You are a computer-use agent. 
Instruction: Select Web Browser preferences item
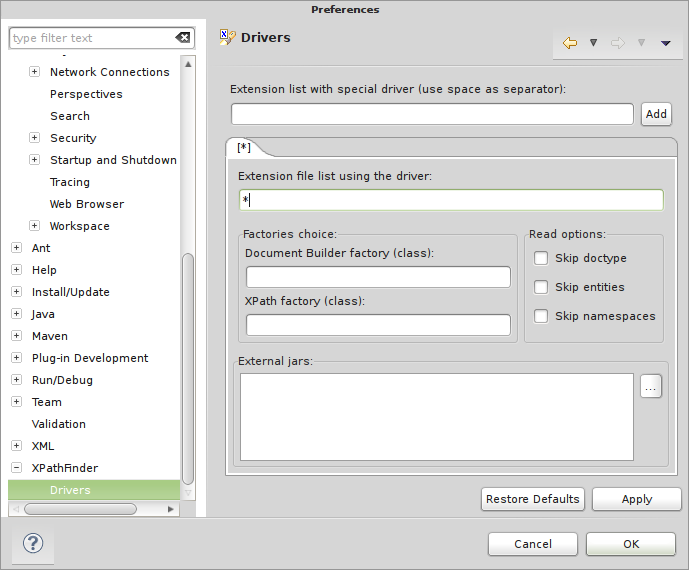(x=87, y=204)
